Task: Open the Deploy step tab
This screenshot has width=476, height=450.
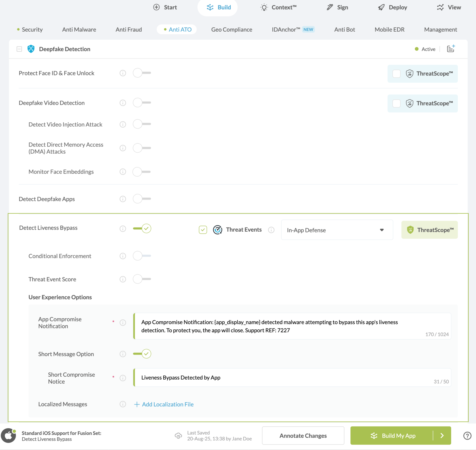Action: (x=393, y=7)
